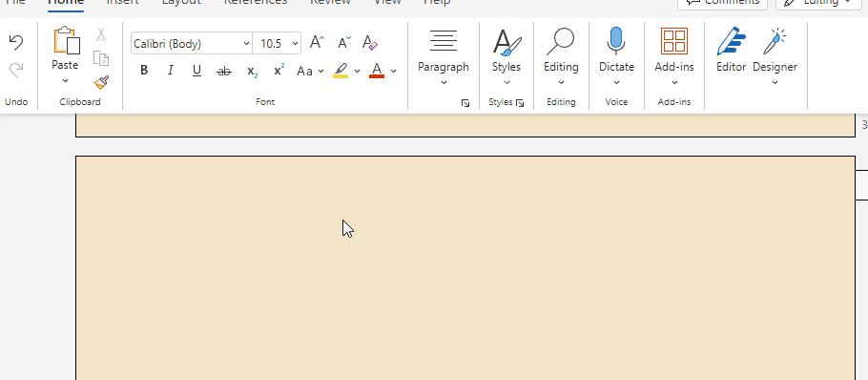
Task: Switch to the Layout ribbon tab
Action: click(x=181, y=2)
